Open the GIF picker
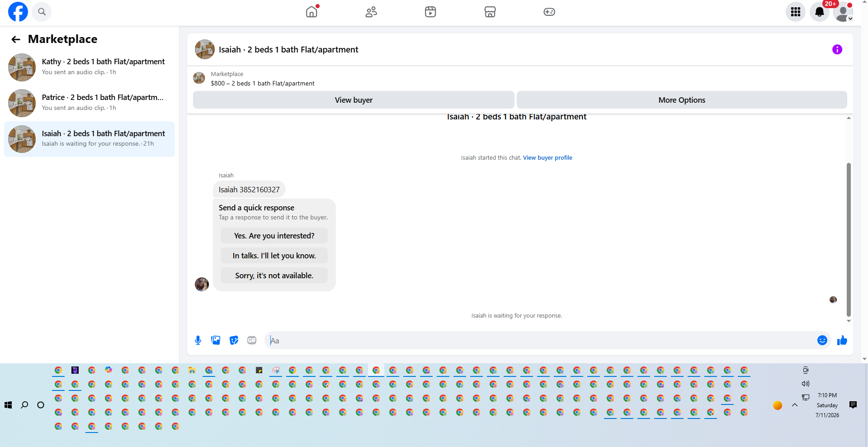The width and height of the screenshot is (868, 447). point(252,340)
